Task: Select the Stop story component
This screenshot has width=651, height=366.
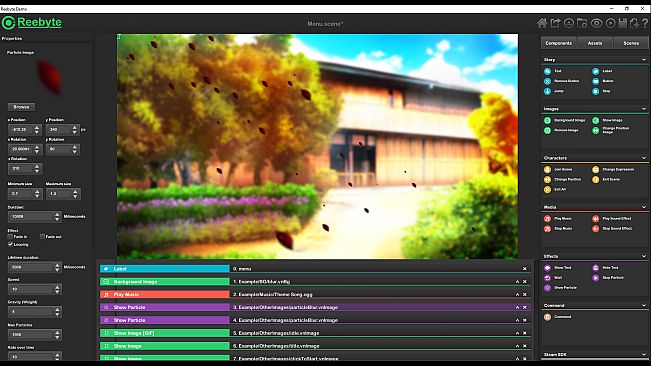Action: pos(601,91)
